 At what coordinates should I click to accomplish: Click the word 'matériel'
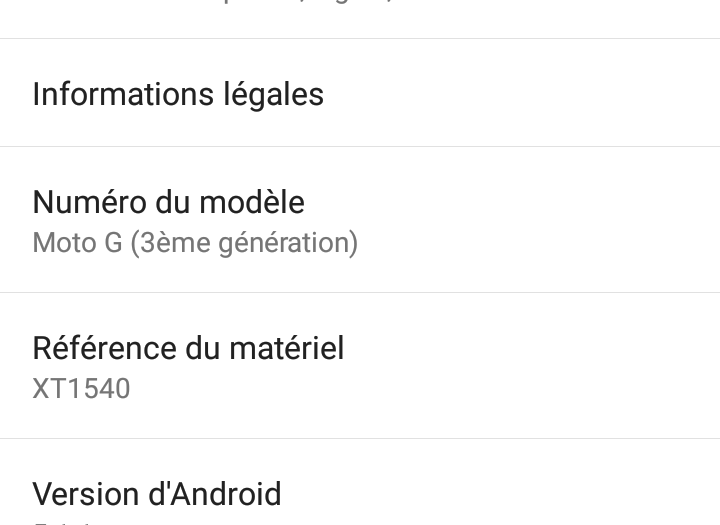(x=289, y=348)
